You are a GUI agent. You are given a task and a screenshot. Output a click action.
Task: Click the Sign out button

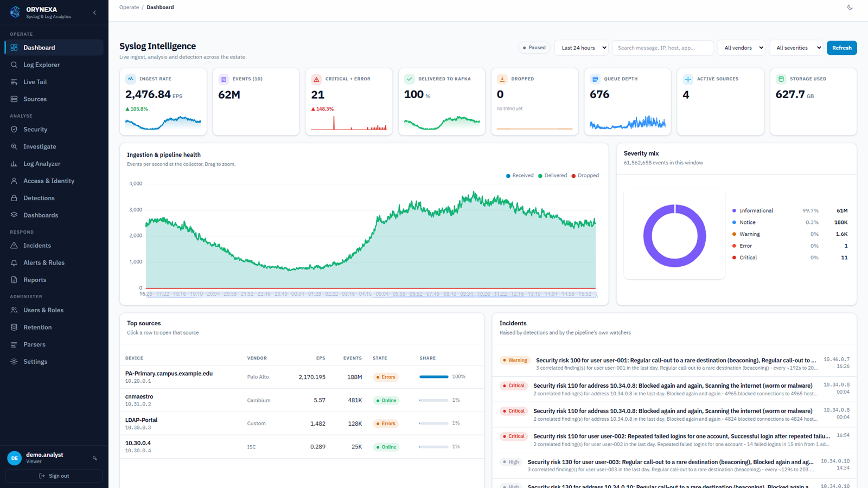(54, 476)
